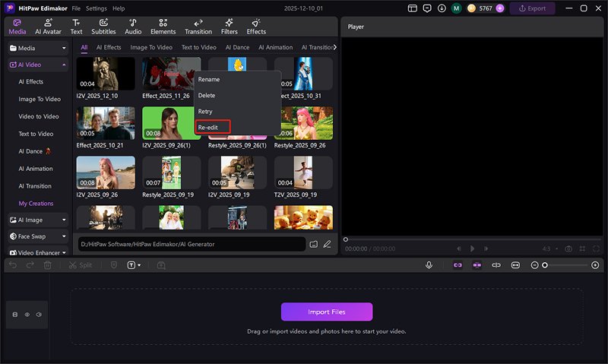Switch to the AI Effects filter tab
608x364 pixels.
click(109, 47)
